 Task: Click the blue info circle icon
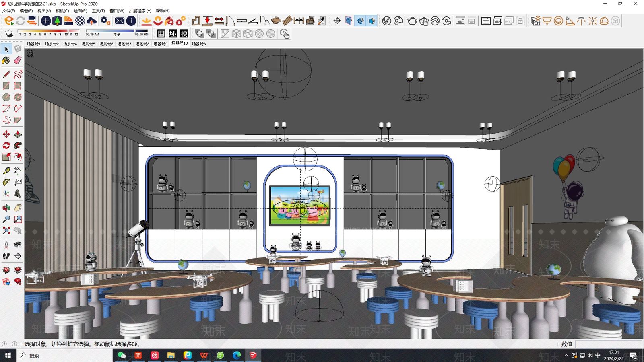click(x=131, y=21)
